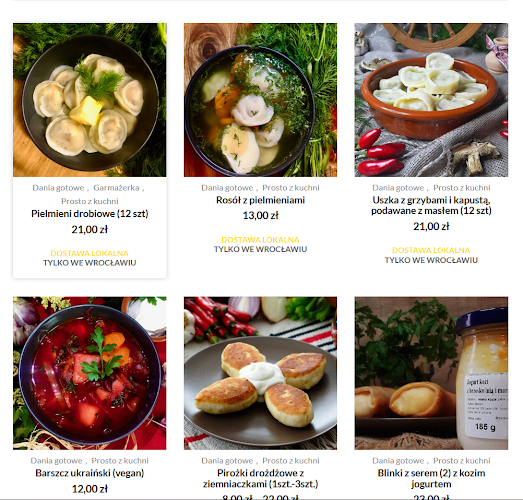Image resolution: width=523 pixels, height=500 pixels.
Task: Click the Pielmieni drobiowe (12 szt) title
Action: tap(90, 213)
